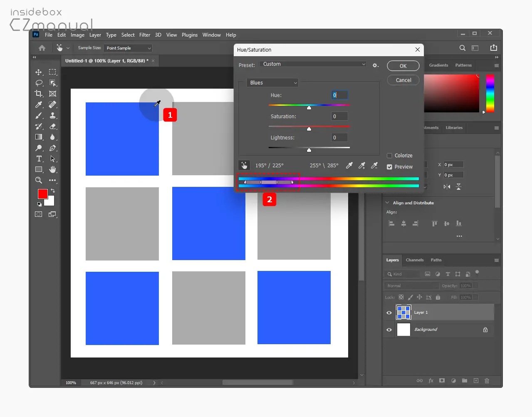
Task: Select the Crop tool
Action: pyautogui.click(x=39, y=94)
